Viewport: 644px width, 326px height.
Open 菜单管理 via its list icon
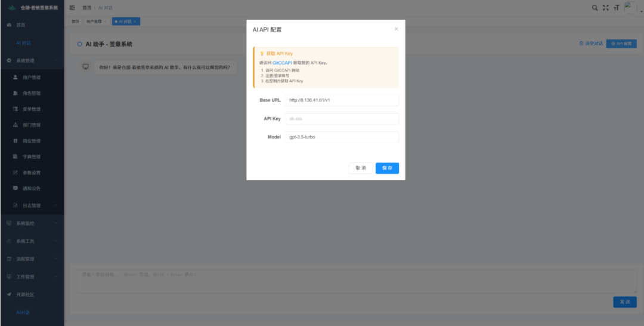[x=16, y=109]
